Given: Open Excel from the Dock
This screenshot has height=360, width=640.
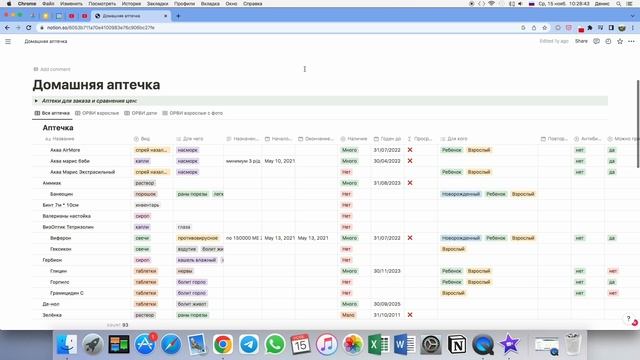Looking at the screenshot, I should click(x=378, y=344).
